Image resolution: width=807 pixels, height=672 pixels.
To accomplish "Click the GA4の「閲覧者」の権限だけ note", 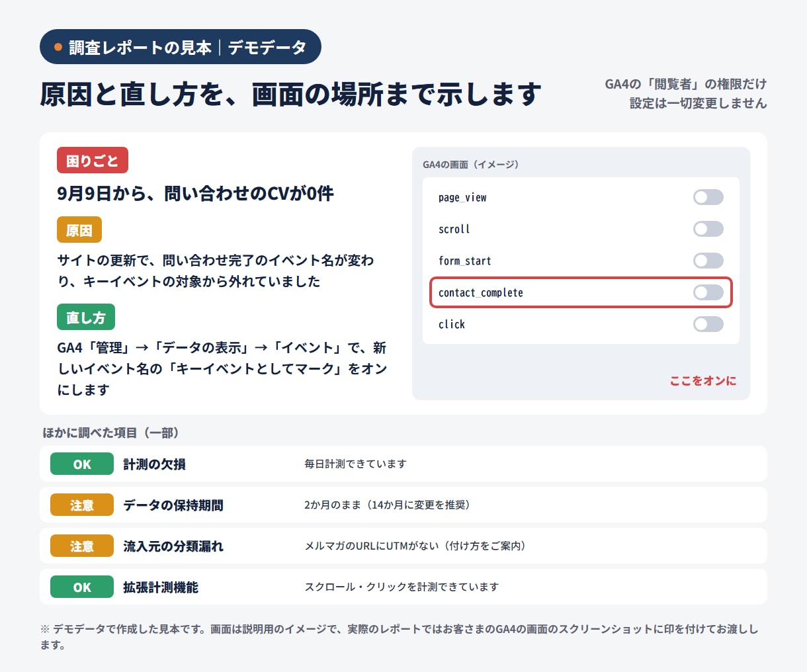I will tap(686, 84).
